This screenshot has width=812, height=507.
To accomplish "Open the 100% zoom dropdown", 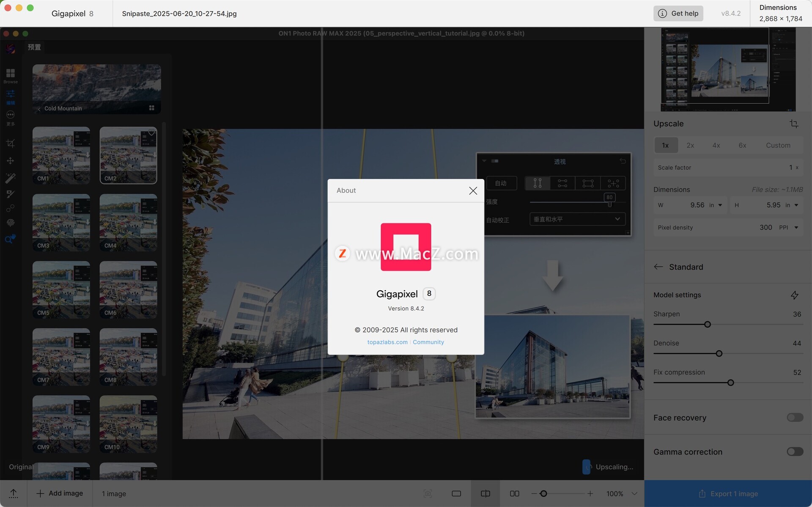I will (x=622, y=494).
